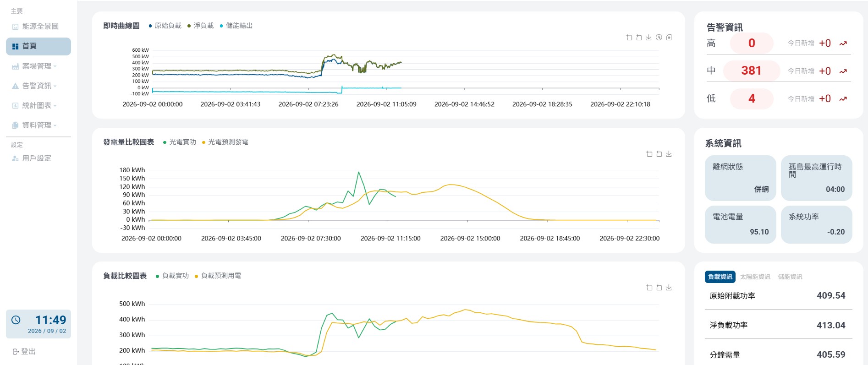The width and height of the screenshot is (868, 365).
Task: Download the 即時曲線圖 chart image
Action: coord(648,38)
